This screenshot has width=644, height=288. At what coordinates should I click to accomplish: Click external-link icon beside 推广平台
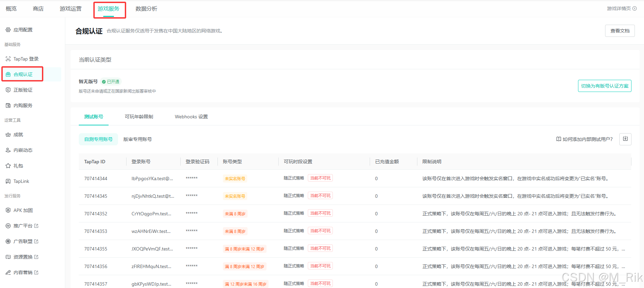pyautogui.click(x=37, y=226)
